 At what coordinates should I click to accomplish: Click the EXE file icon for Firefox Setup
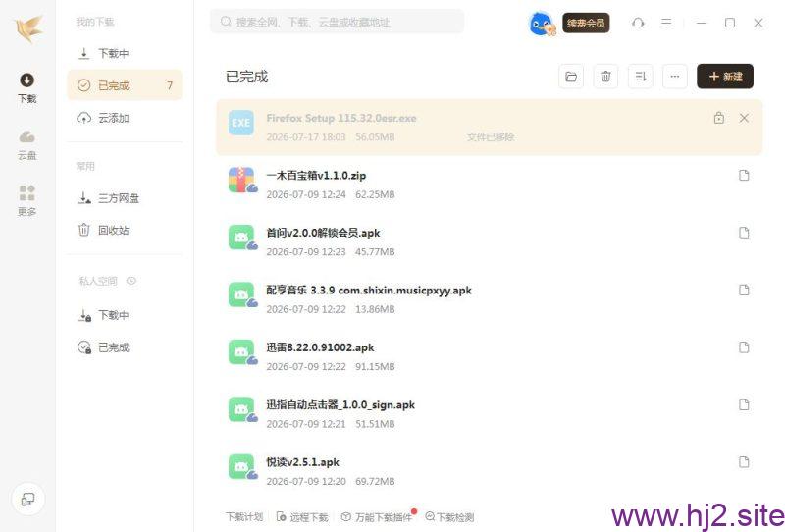(240, 124)
